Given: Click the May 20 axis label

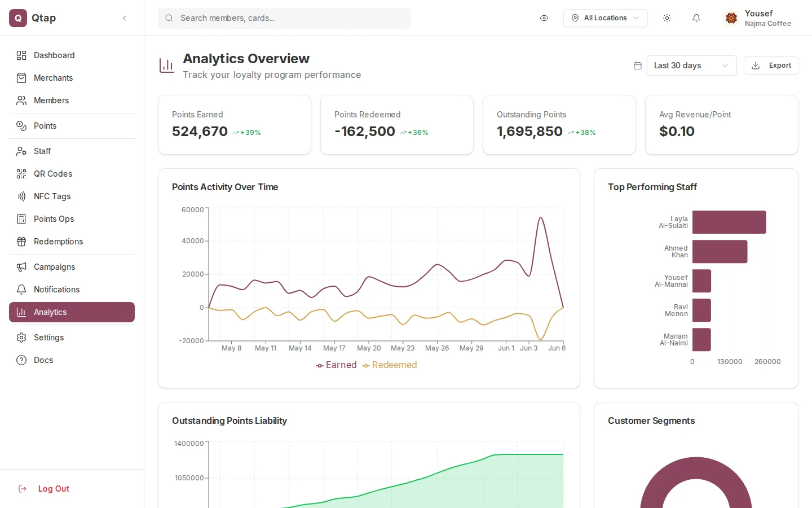Looking at the screenshot, I should [x=369, y=348].
